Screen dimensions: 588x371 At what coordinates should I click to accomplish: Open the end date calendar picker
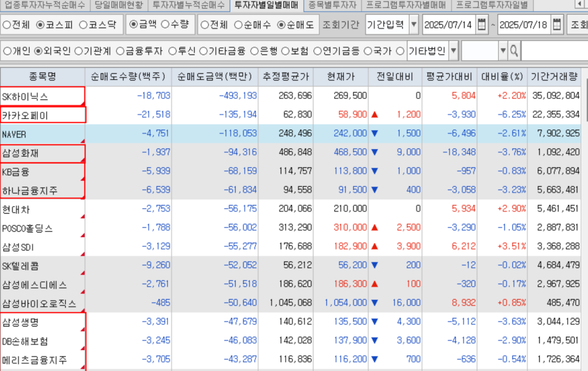tap(557, 26)
